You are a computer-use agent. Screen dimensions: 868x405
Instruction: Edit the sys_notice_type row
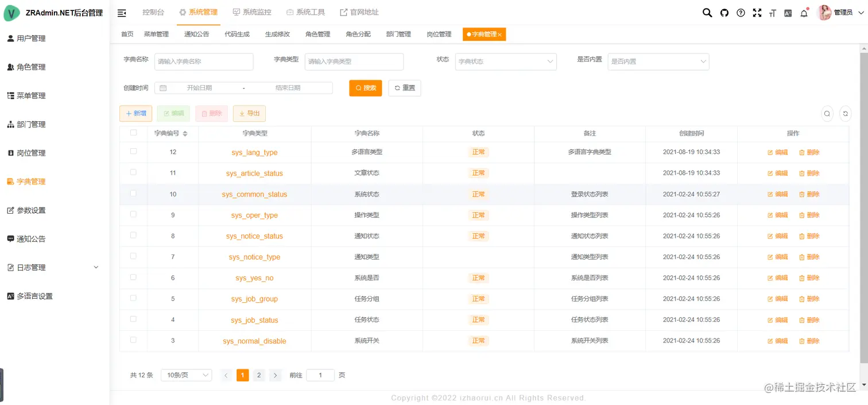[777, 257]
